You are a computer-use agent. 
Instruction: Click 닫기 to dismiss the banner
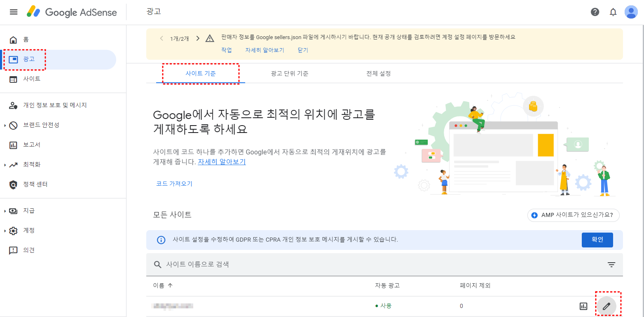click(x=303, y=50)
